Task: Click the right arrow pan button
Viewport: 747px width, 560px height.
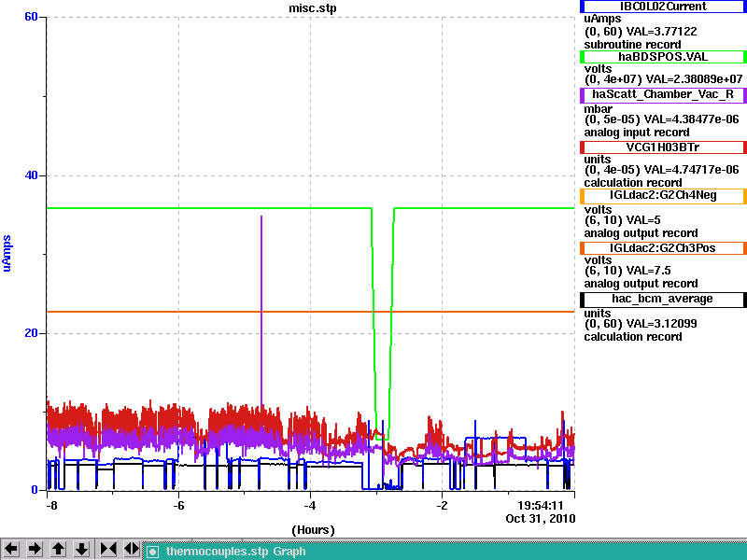Action: (x=35, y=549)
